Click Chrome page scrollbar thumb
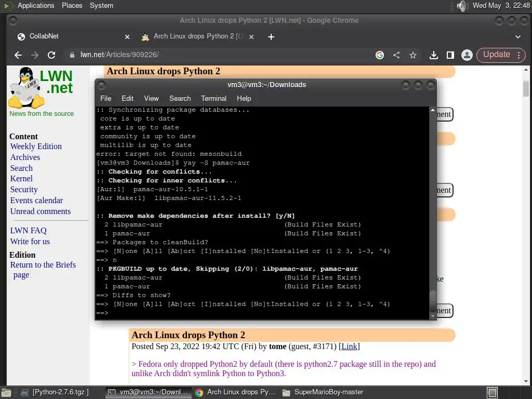532x399 pixels. click(526, 88)
